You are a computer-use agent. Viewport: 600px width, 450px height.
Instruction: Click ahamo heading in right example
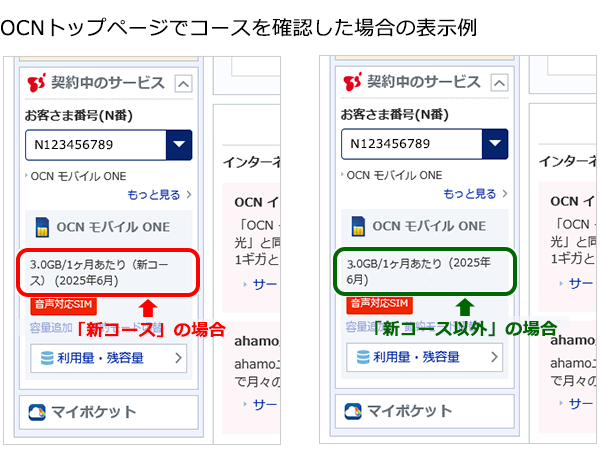573,340
